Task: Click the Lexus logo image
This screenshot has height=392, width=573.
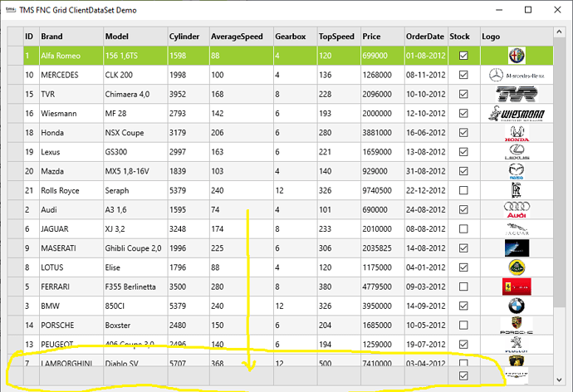Action: [x=517, y=152]
